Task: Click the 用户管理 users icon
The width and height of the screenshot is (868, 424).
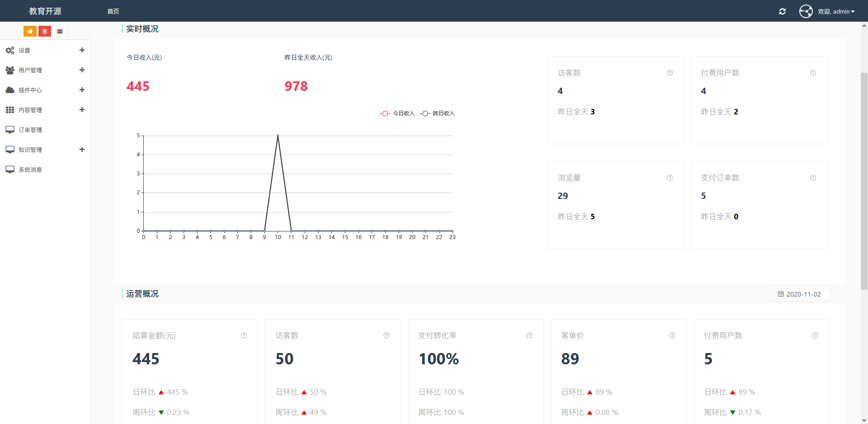Action: click(x=10, y=70)
